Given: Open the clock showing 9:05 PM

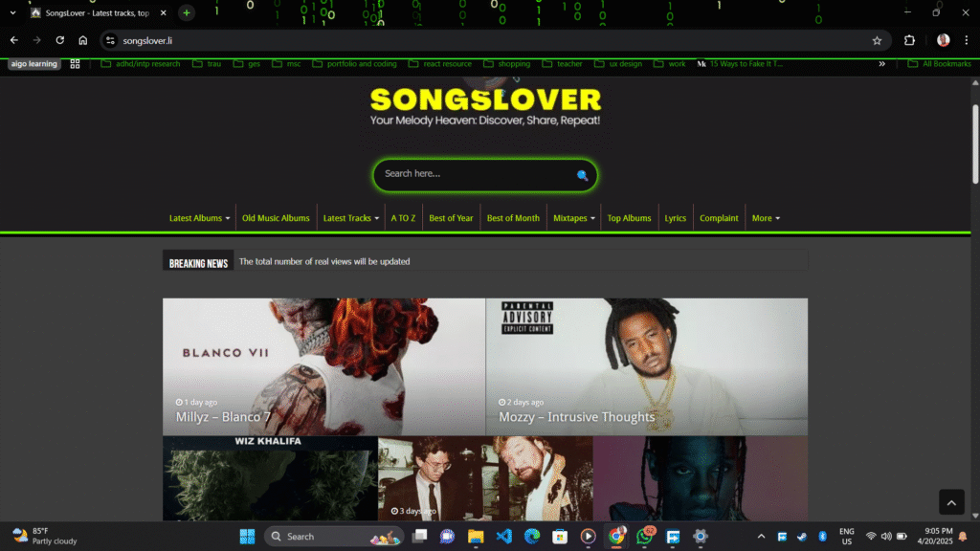Looking at the screenshot, I should pyautogui.click(x=935, y=536).
